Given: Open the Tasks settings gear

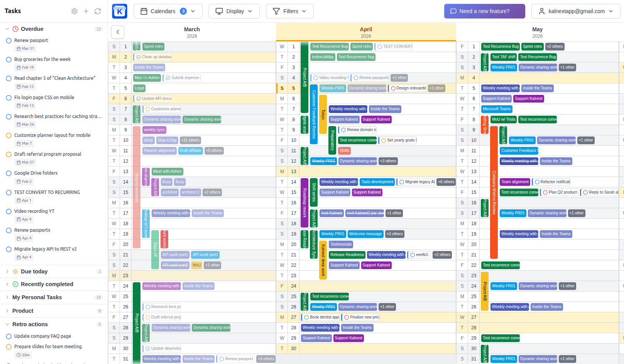Looking at the screenshot, I should pyautogui.click(x=74, y=11).
